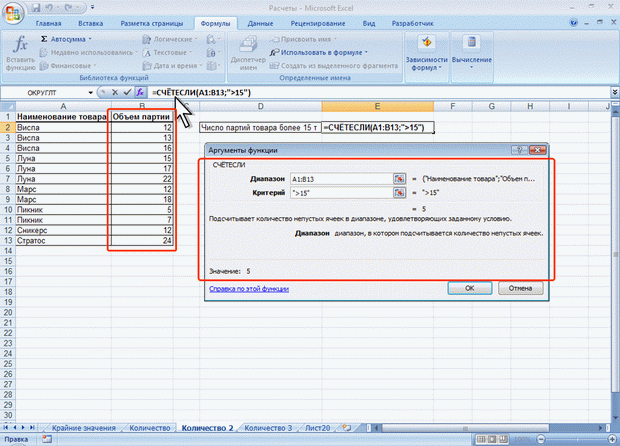
Task: Switch to Данные ribbon tab
Action: point(260,24)
